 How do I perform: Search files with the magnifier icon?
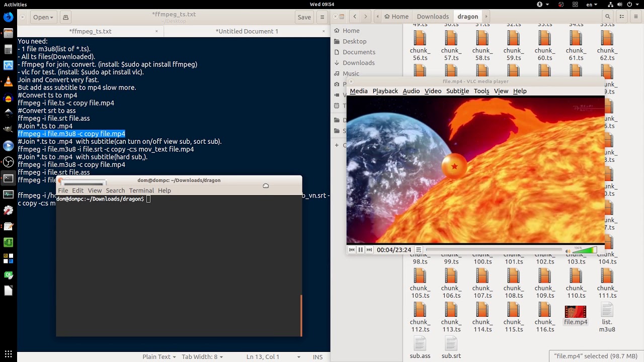[608, 17]
